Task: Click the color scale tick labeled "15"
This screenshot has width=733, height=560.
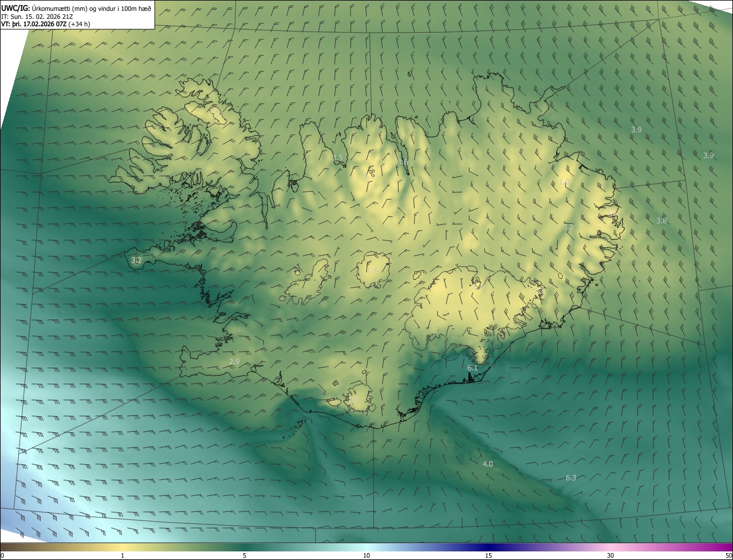Action: point(488,555)
